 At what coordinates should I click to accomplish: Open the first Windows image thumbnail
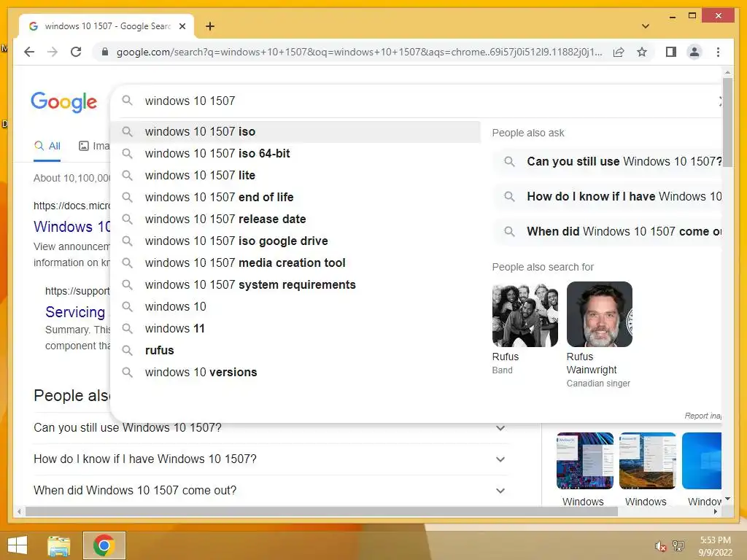point(584,461)
